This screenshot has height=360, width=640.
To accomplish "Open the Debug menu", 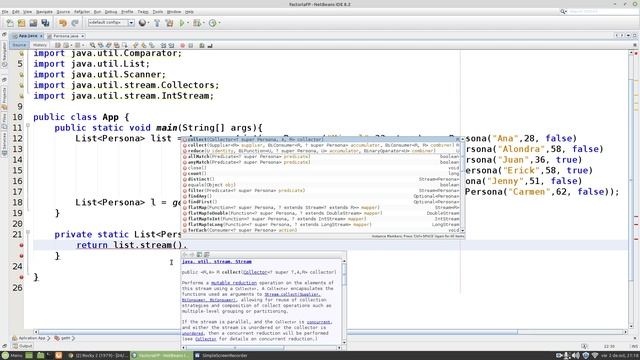I will [x=111, y=12].
